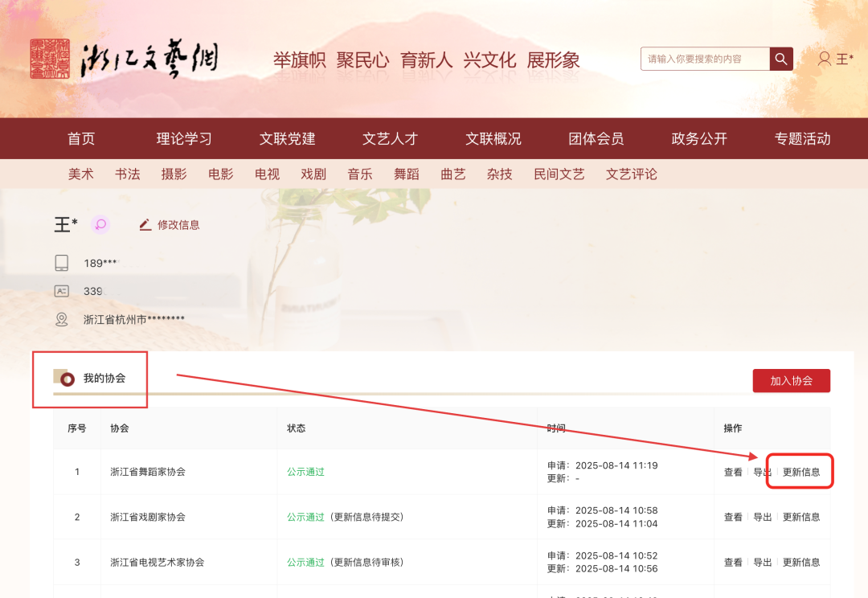Screen dimensions: 868x598
Task: Click the purple chat bubble icon next to 王*
Action: [x=100, y=225]
